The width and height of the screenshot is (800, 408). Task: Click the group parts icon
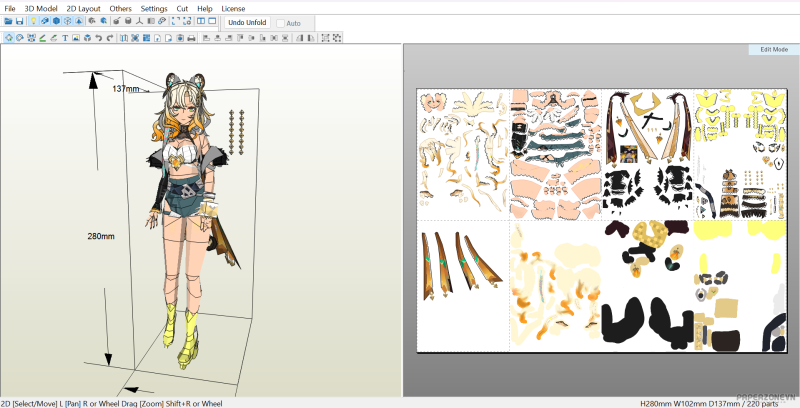325,38
